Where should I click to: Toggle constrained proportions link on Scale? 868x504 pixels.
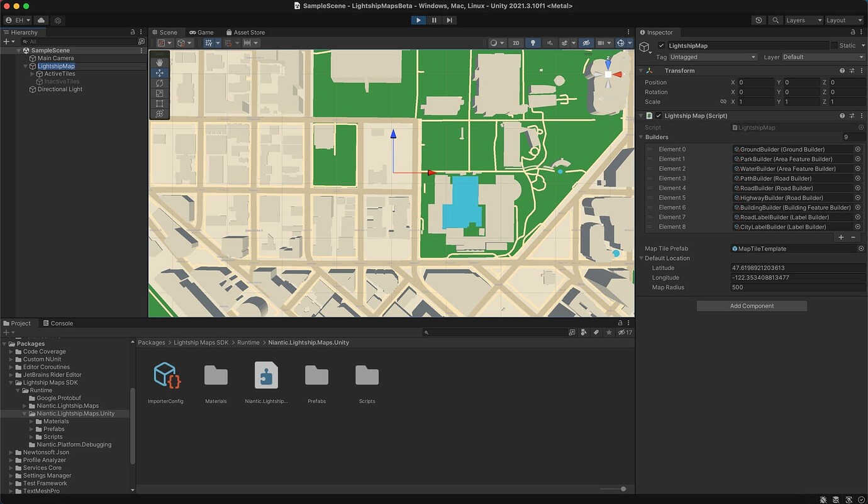[723, 101]
